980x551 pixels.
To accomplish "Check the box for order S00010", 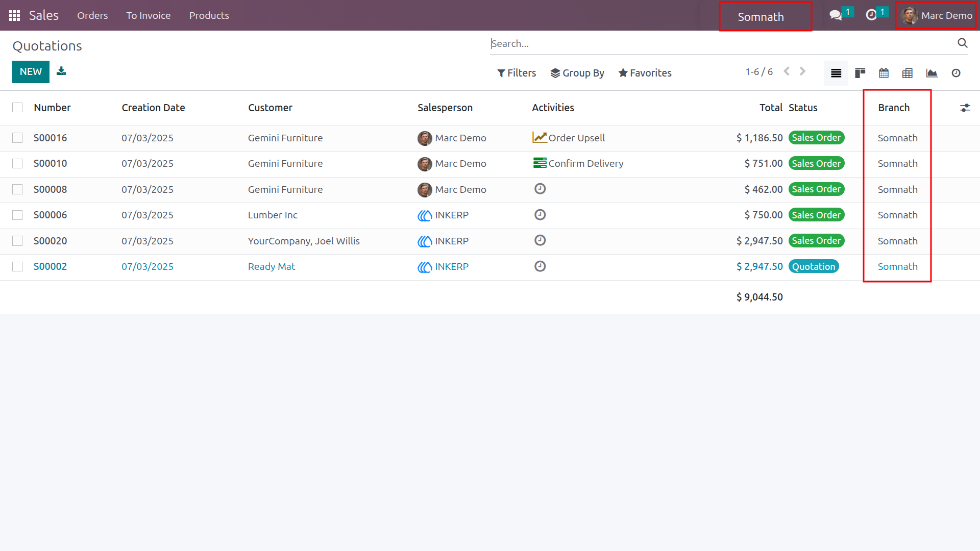I will pos(17,163).
